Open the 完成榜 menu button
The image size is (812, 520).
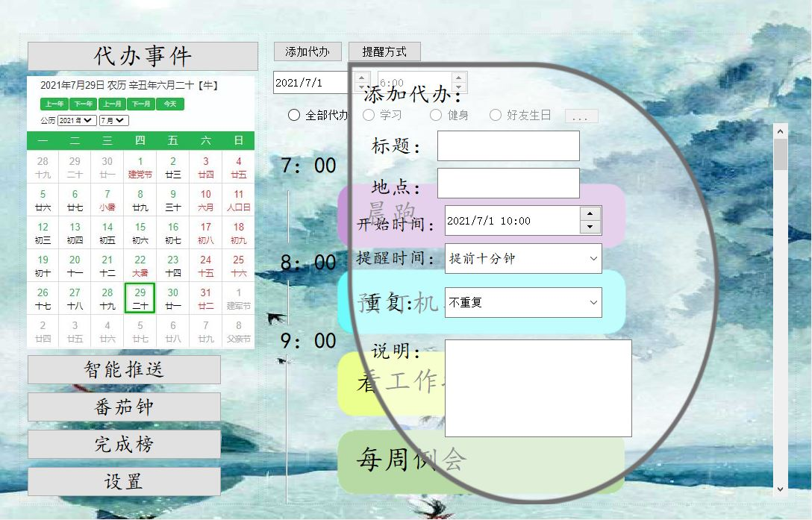(124, 444)
